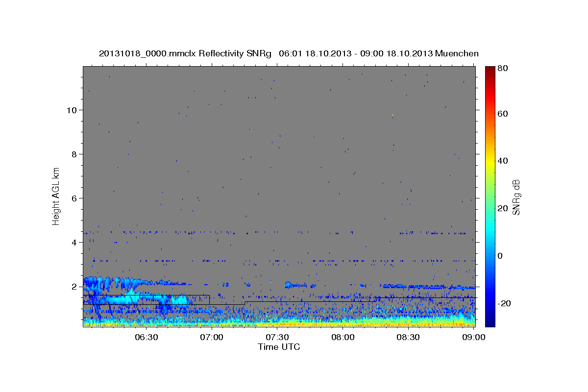The width and height of the screenshot is (588, 392).
Task: Click the 'Height AGL km' axis label
Action: (56, 196)
